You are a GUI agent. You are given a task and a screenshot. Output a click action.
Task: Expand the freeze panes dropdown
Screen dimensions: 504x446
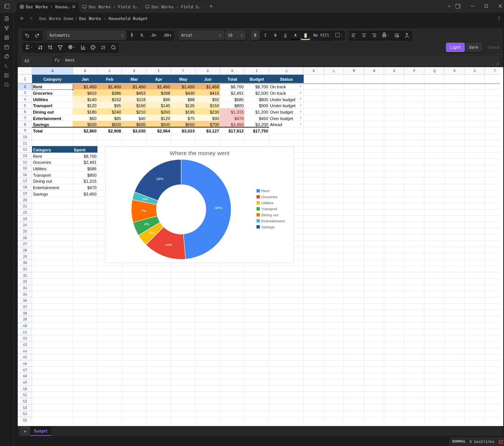click(72, 48)
